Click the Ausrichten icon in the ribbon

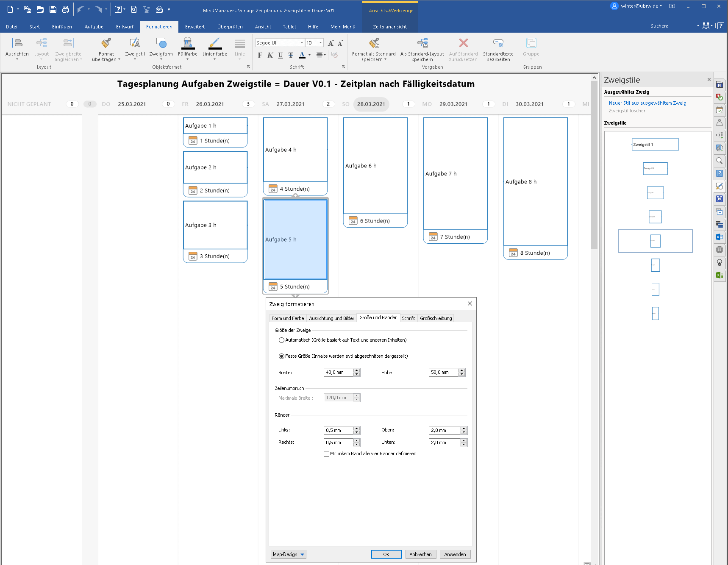(x=17, y=43)
